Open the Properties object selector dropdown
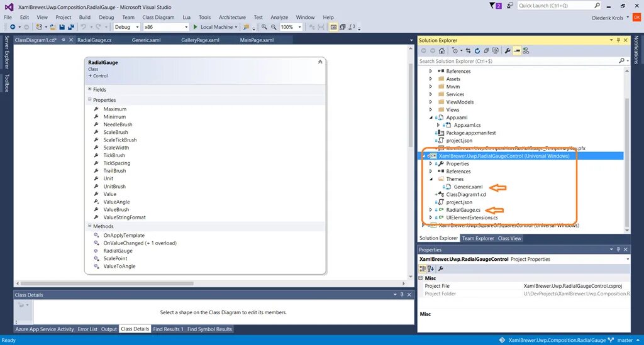This screenshot has height=345, width=644. click(x=627, y=260)
